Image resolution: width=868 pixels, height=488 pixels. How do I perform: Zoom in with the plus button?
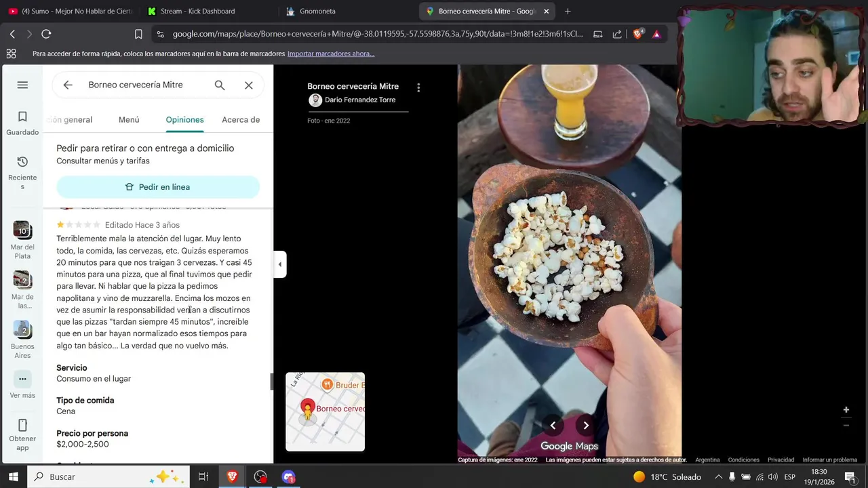point(846,410)
